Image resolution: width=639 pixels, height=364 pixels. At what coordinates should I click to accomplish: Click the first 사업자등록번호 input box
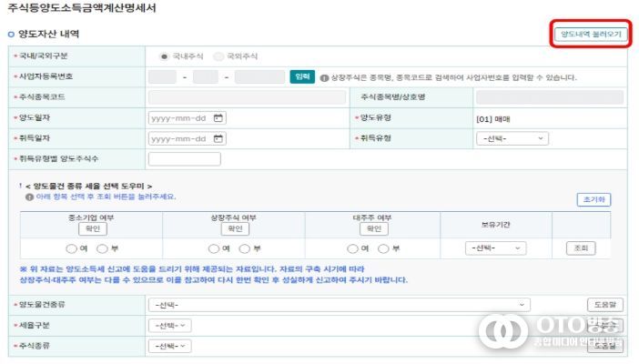pos(162,76)
